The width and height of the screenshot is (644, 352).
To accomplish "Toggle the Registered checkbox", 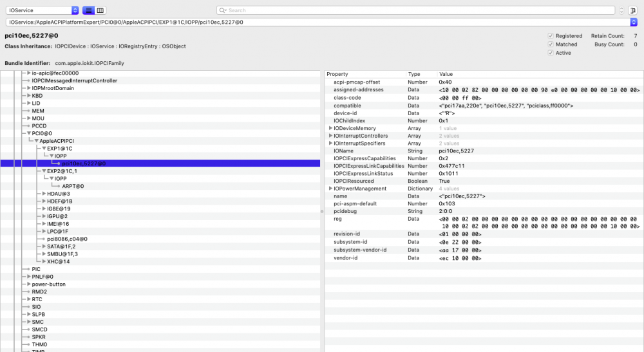I will coord(550,36).
